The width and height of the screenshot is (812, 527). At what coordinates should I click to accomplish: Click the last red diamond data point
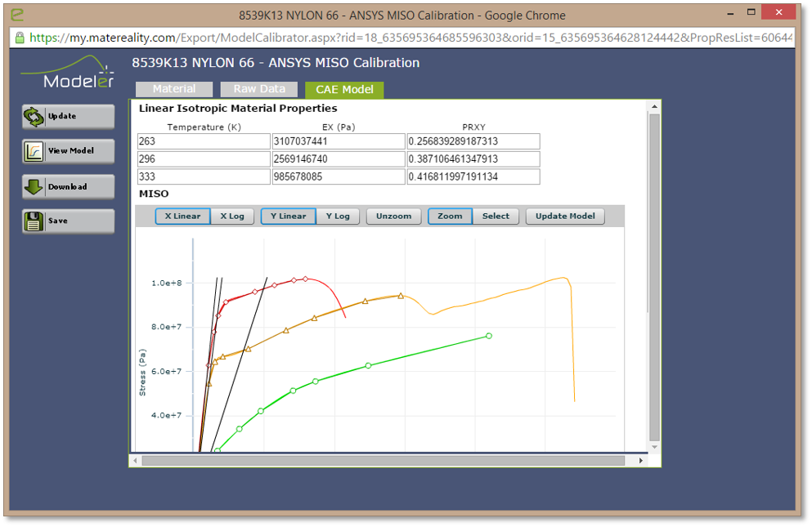306,279
